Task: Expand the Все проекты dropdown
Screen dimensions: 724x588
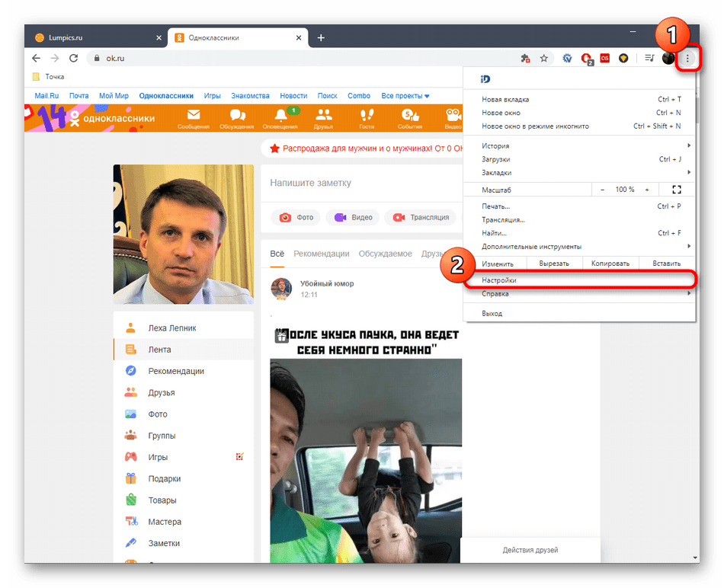Action: click(x=402, y=95)
